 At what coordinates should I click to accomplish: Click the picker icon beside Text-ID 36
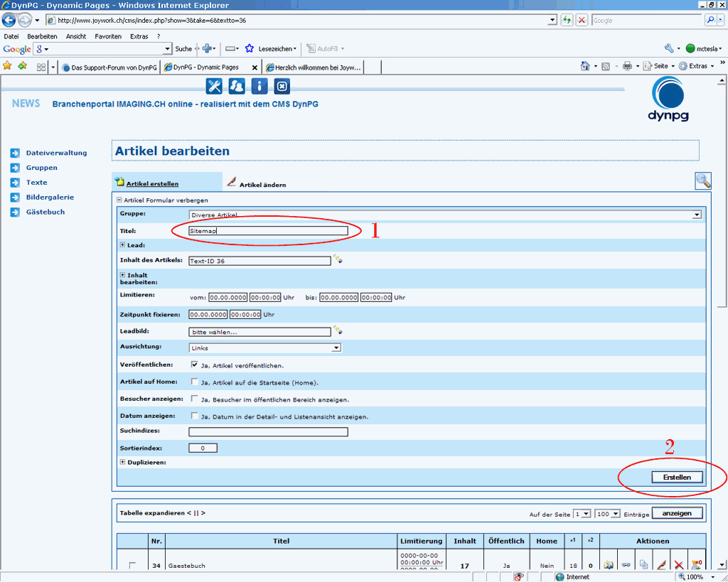coord(338,260)
